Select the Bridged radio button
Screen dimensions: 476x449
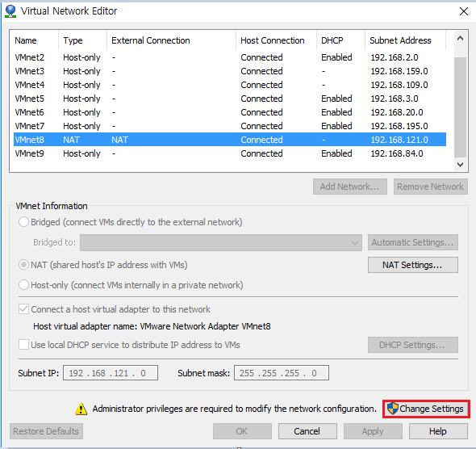click(23, 222)
